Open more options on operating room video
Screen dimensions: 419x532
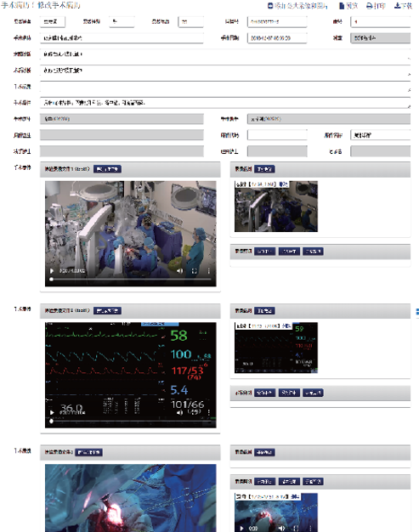209,271
